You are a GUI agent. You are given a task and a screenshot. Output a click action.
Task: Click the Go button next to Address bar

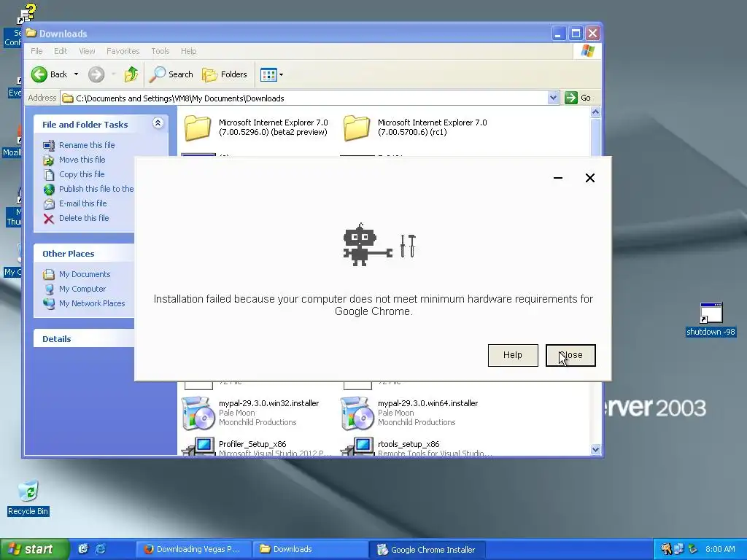pyautogui.click(x=578, y=98)
